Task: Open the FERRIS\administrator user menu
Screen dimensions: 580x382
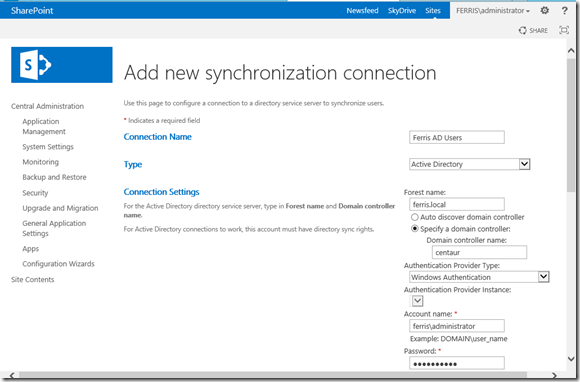Action: click(x=493, y=11)
